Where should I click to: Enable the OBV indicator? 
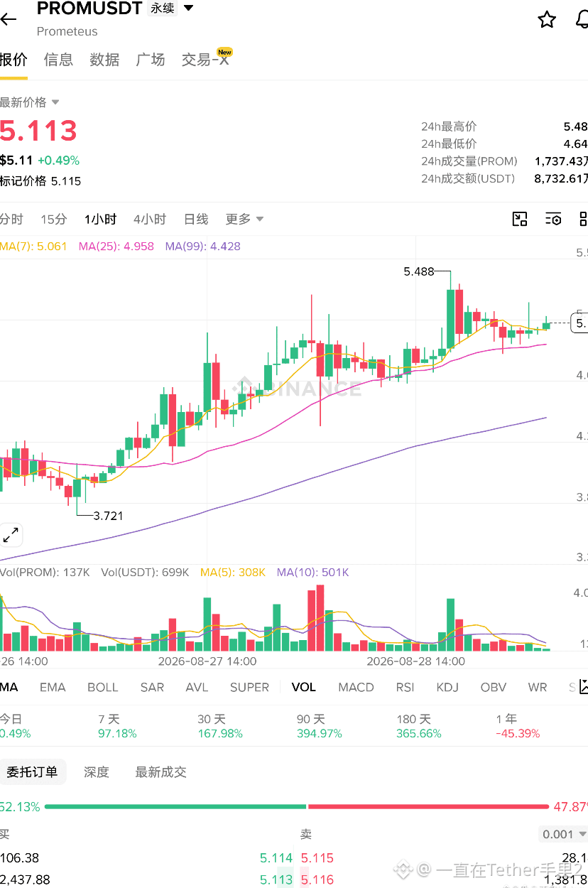pyautogui.click(x=494, y=687)
